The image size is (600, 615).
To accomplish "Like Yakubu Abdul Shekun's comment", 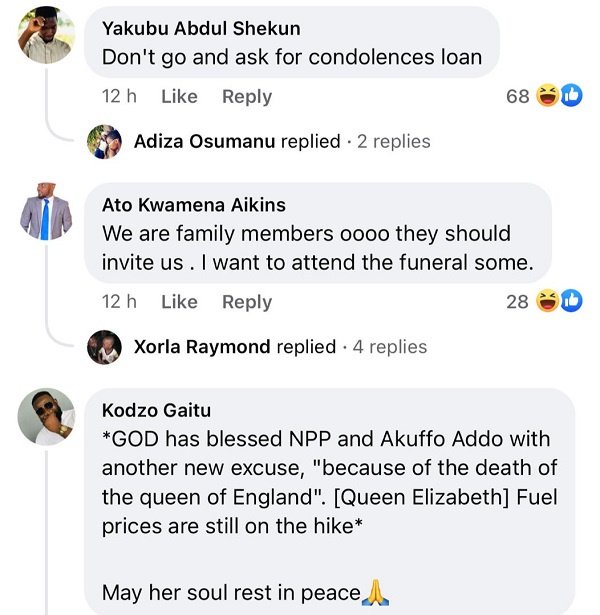I will [179, 97].
